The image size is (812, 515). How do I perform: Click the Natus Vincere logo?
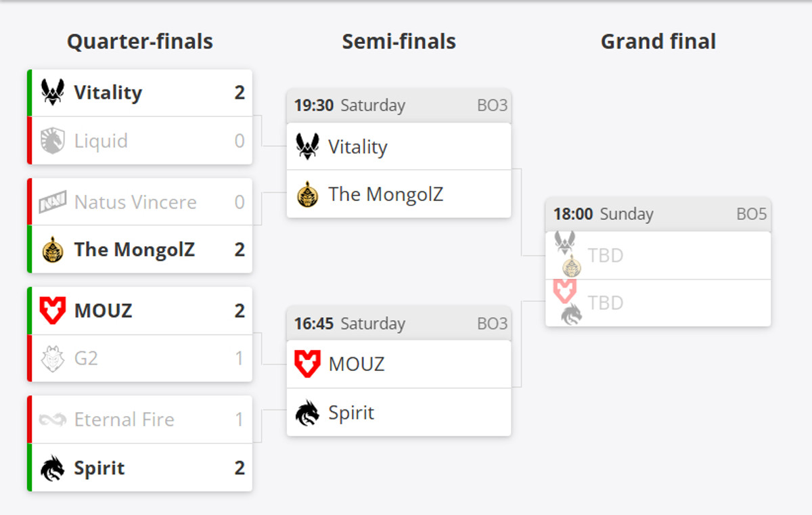[53, 202]
